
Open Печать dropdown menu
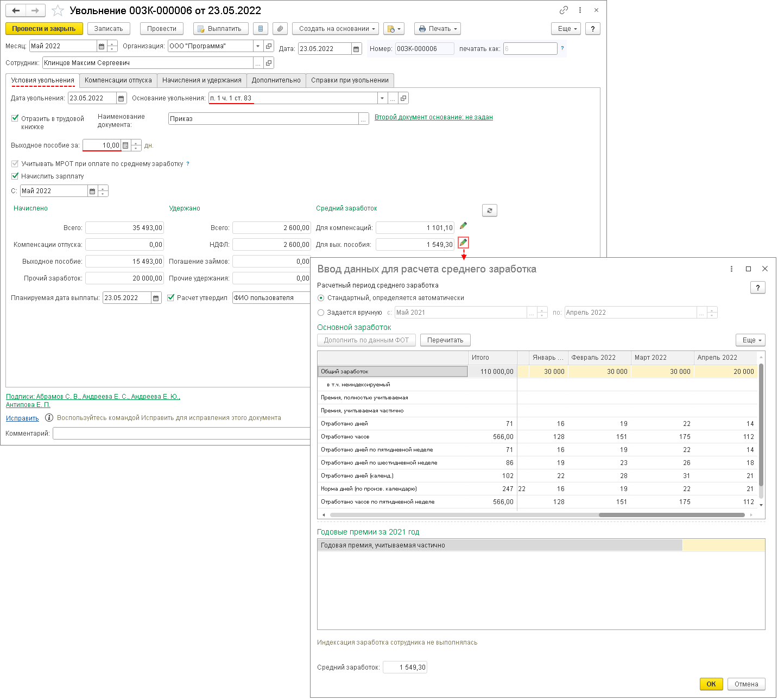(437, 29)
